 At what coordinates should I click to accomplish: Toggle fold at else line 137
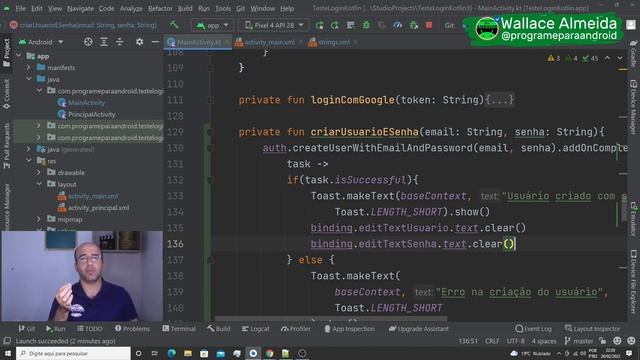tap(211, 260)
